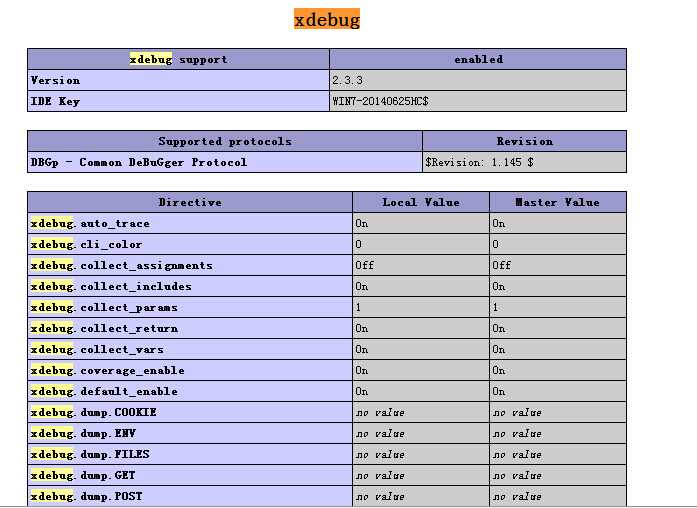Click xdebug.auto_trace local value On
This screenshot has height=508, width=697.
pos(421,224)
